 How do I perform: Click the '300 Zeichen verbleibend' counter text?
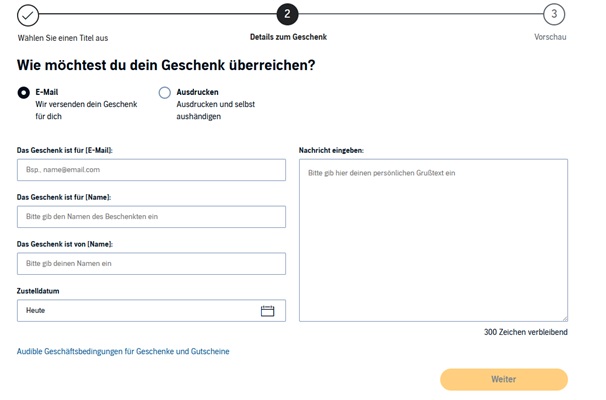click(x=526, y=332)
